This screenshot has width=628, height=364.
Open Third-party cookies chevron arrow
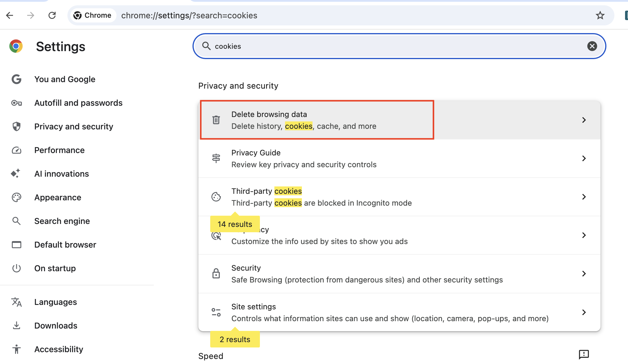[x=584, y=197]
